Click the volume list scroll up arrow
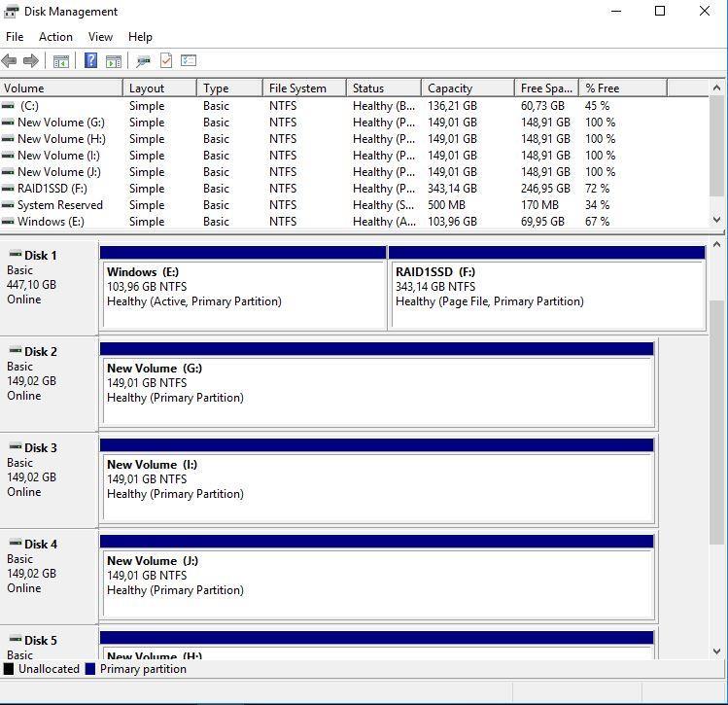 [x=716, y=88]
